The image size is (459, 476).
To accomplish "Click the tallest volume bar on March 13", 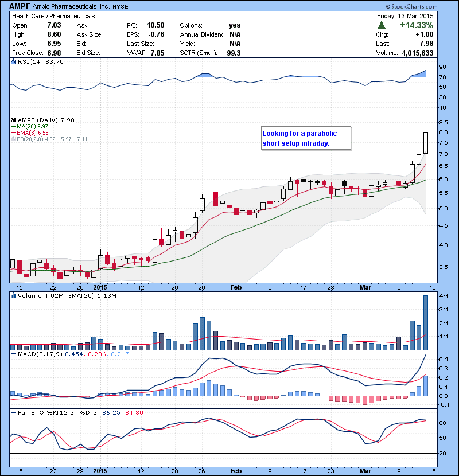I will pos(426,322).
